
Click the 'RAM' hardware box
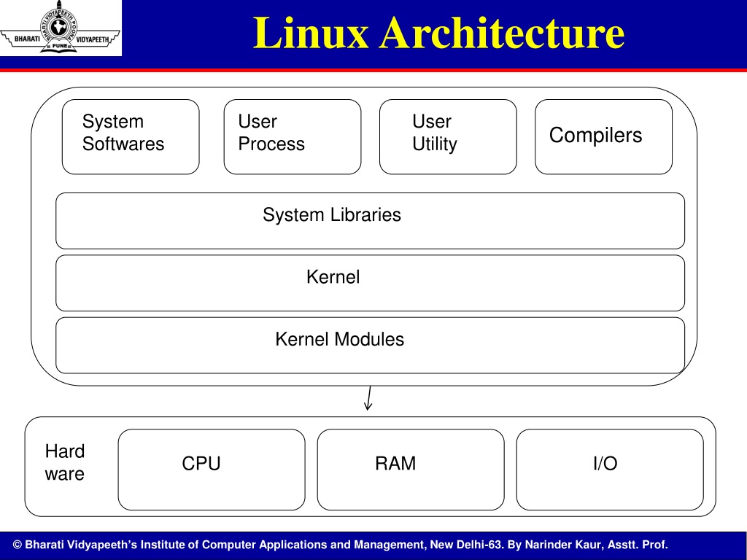(x=411, y=470)
